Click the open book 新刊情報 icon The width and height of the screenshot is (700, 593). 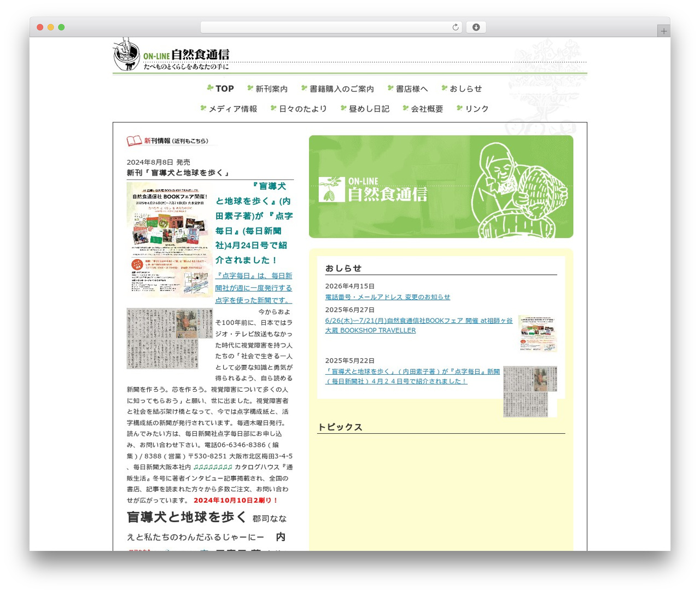click(x=135, y=141)
